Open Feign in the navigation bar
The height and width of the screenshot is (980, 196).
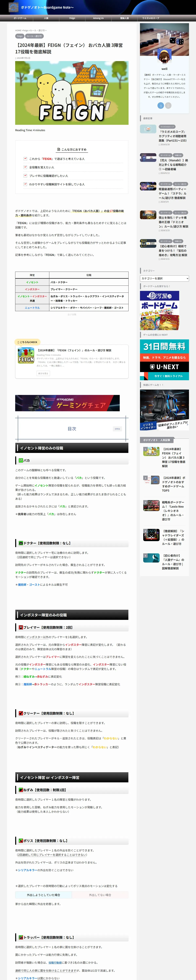(x=72, y=18)
